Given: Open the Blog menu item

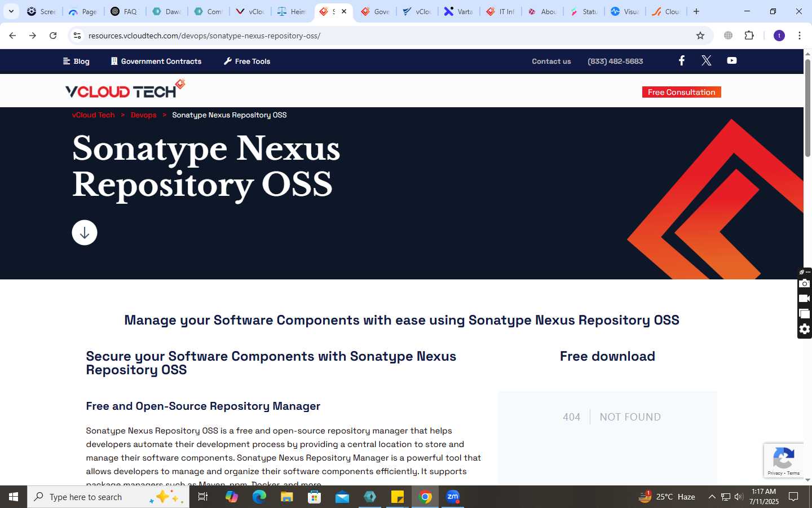Looking at the screenshot, I should pos(76,61).
